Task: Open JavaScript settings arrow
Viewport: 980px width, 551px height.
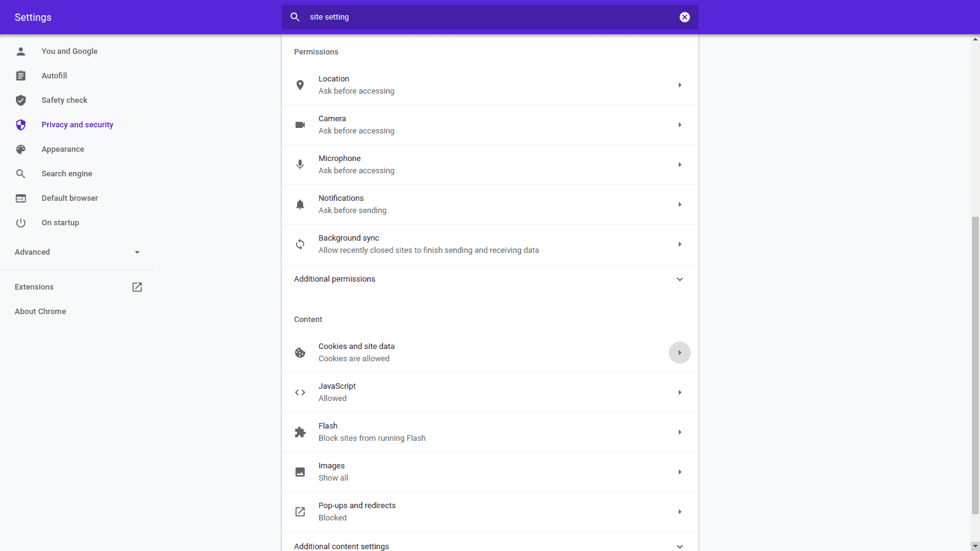Action: [680, 392]
